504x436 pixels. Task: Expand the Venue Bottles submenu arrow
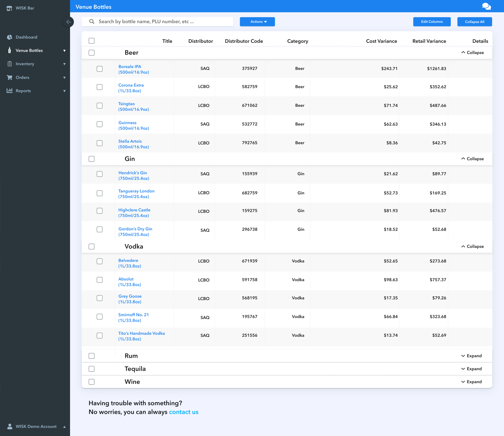[64, 51]
